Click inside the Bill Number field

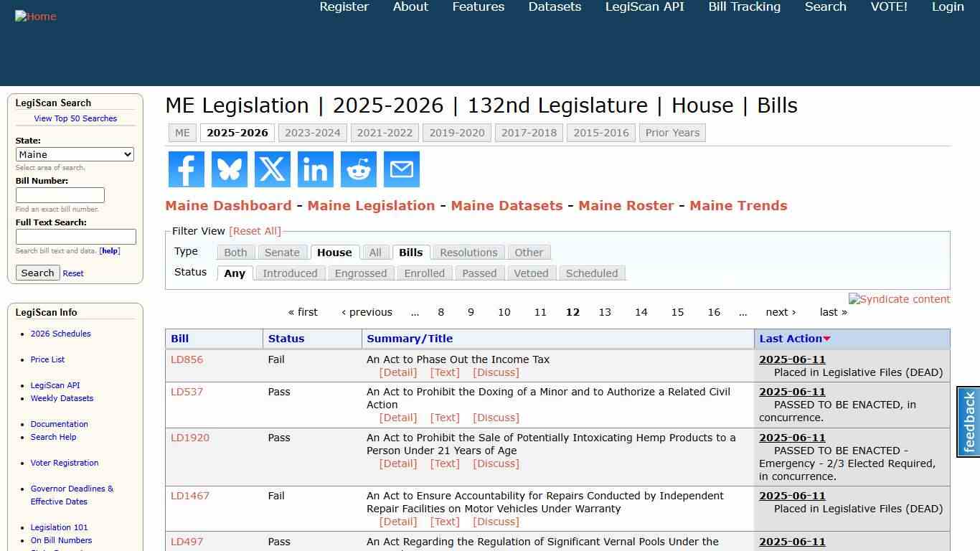[x=60, y=194]
